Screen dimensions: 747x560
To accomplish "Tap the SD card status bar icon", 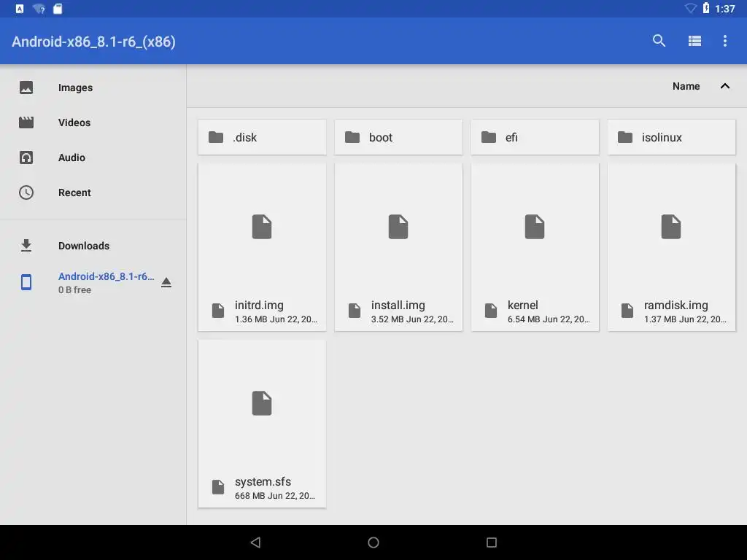I will pyautogui.click(x=58, y=9).
